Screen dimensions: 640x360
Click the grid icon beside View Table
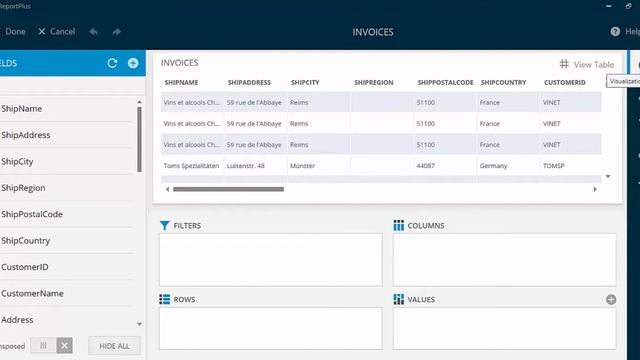[x=564, y=64]
